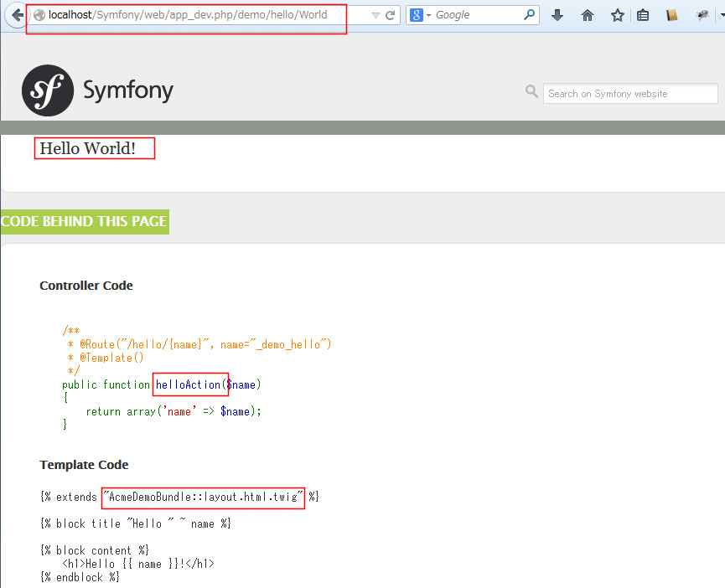725x588 pixels.
Task: Click the '<h1>Hello {{ name }}!</h1>' line
Action: tap(138, 564)
